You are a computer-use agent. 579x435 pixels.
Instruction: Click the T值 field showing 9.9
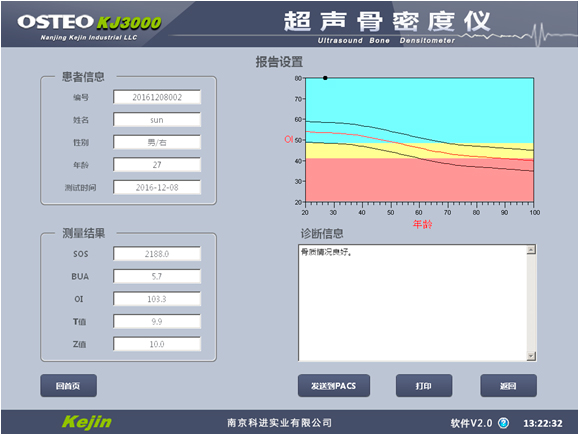click(x=157, y=321)
